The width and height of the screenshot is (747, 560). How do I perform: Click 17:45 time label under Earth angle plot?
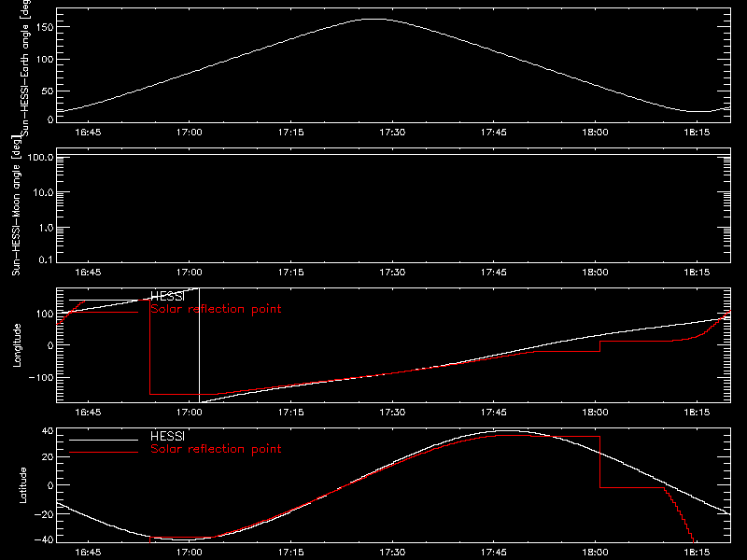(494, 133)
